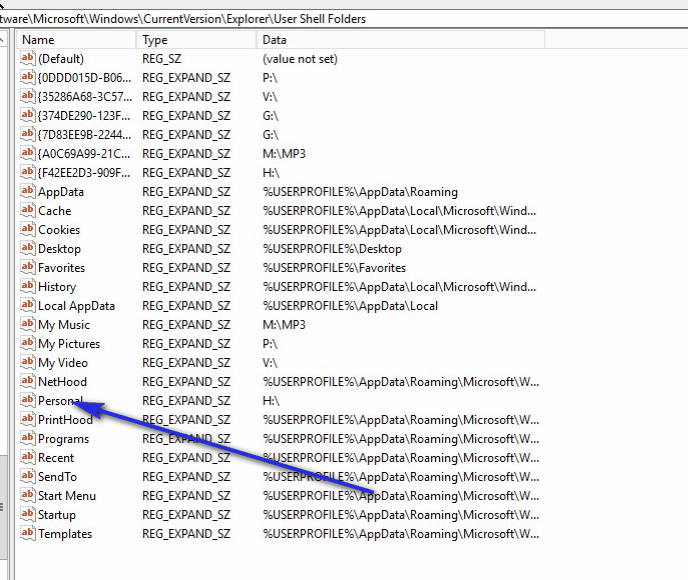Click REG_SZ type in the (Default) row

161,59
